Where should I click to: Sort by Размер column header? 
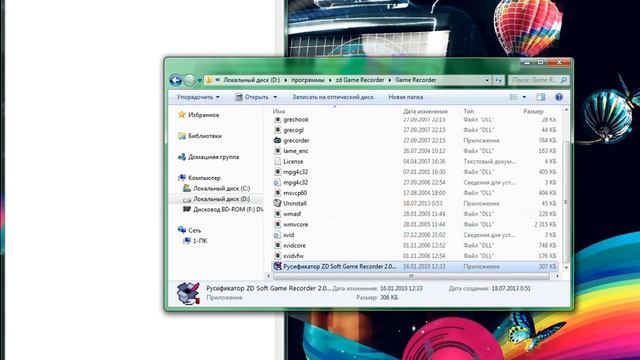coord(533,111)
